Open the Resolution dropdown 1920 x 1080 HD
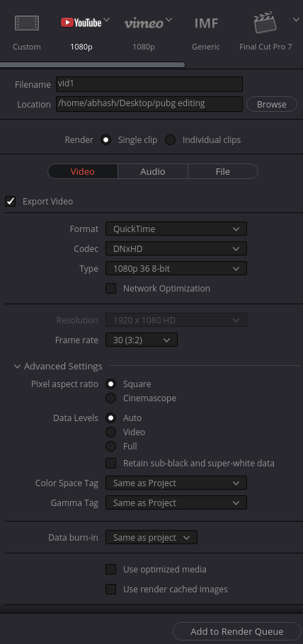This screenshot has width=303, height=644. [x=176, y=320]
